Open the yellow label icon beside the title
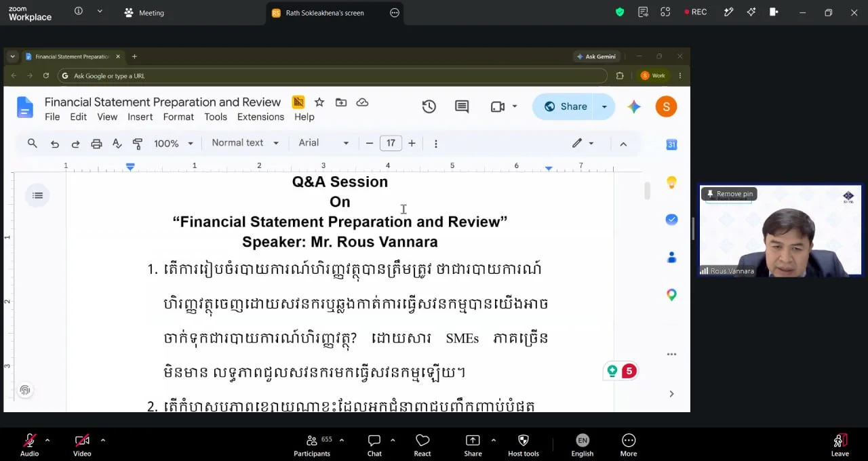 (298, 102)
